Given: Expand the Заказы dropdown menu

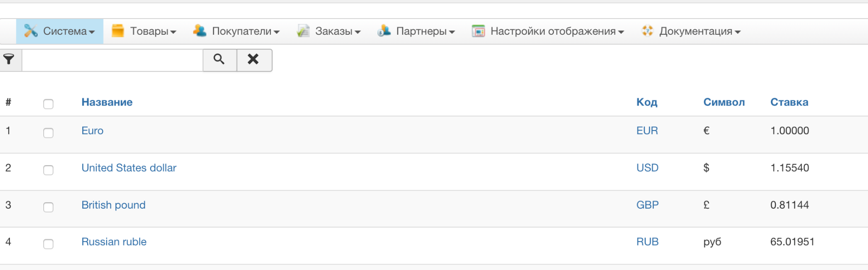Looking at the screenshot, I should coord(338,31).
